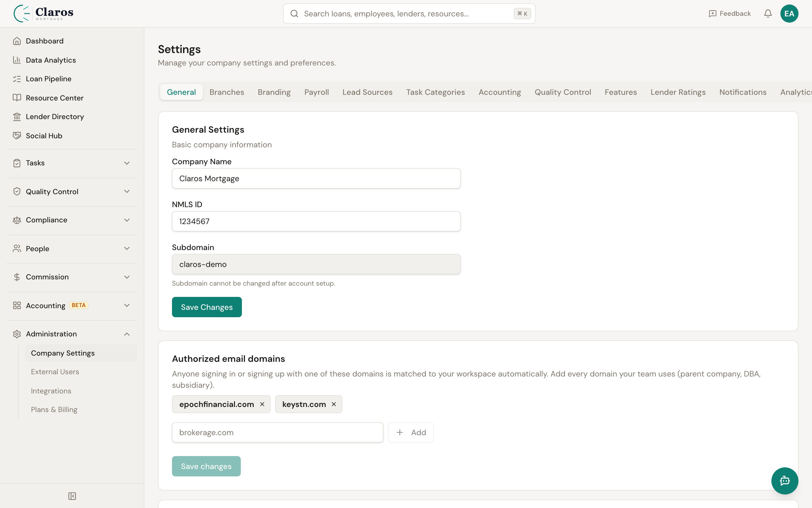812x508 pixels.
Task: Click the Data Analytics chart icon
Action: (x=17, y=60)
